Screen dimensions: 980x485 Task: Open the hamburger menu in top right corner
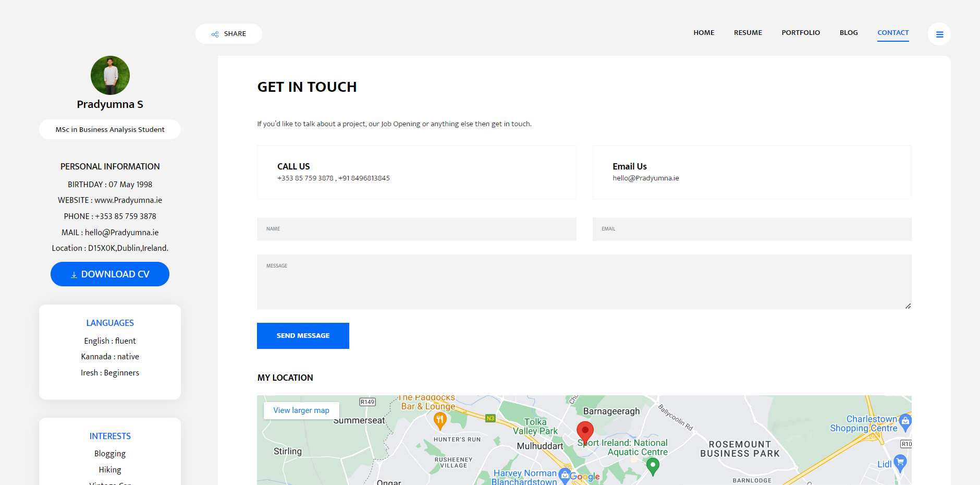[939, 33]
